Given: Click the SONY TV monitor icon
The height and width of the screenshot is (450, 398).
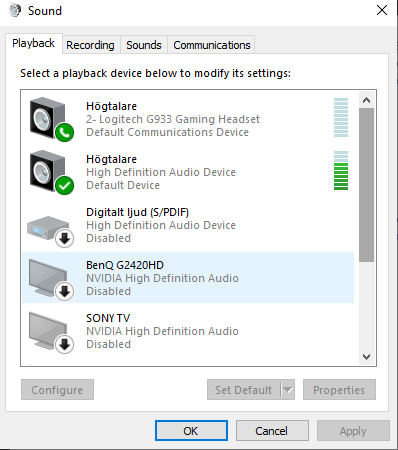Looking at the screenshot, I should [51, 333].
